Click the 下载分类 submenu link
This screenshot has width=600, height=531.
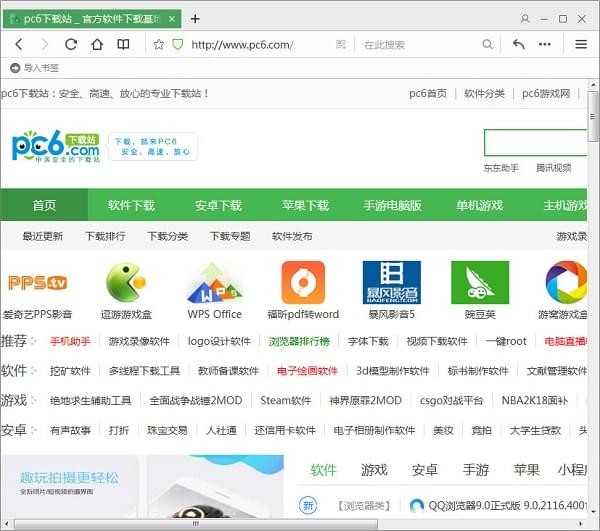[x=168, y=236]
